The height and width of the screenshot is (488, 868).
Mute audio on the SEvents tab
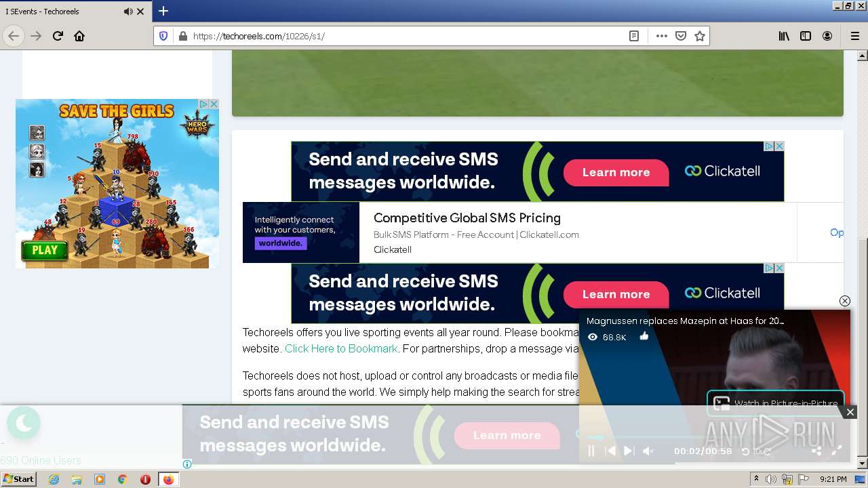[x=128, y=12]
